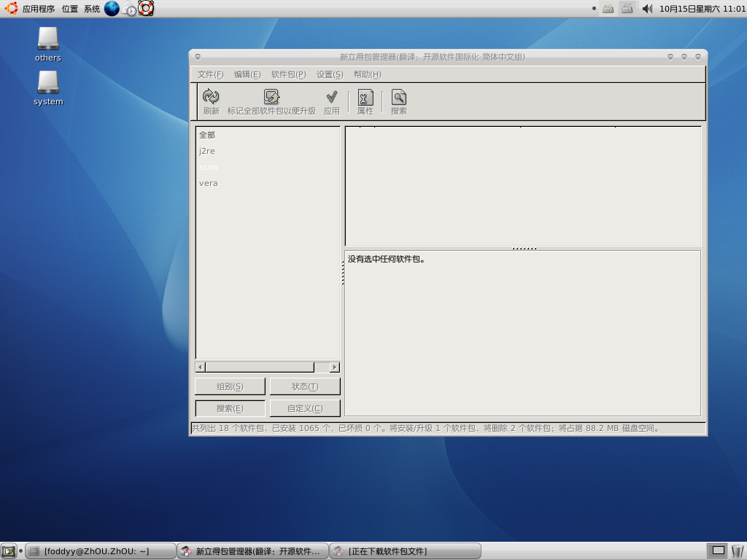Open the 文件(F) menu
This screenshot has height=560, width=747.
pos(211,74)
